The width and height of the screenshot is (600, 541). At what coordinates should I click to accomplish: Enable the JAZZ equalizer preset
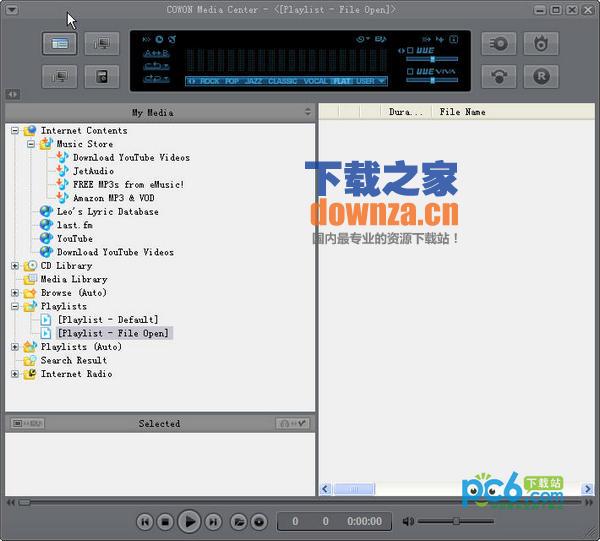click(254, 81)
